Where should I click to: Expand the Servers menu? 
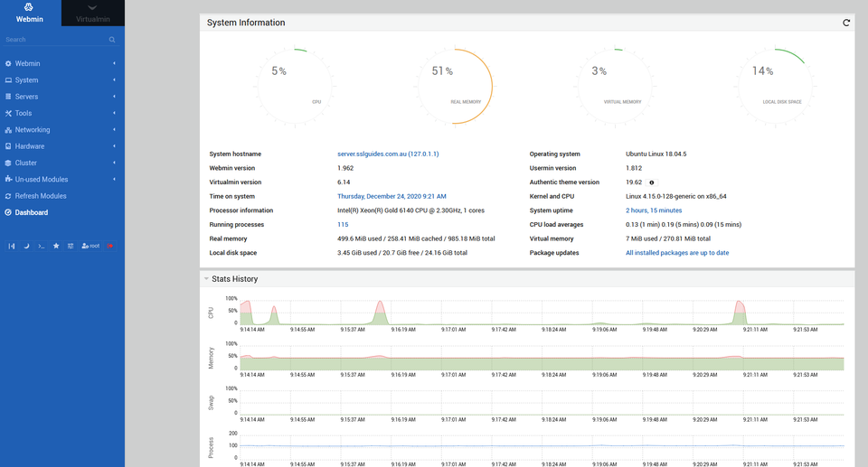(x=27, y=97)
